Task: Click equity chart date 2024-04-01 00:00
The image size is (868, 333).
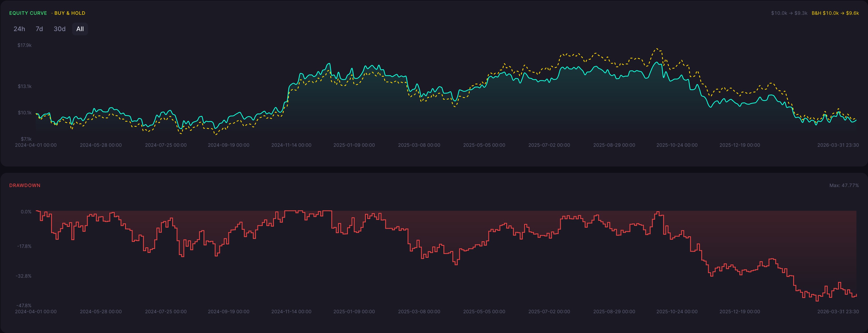Action: point(36,145)
